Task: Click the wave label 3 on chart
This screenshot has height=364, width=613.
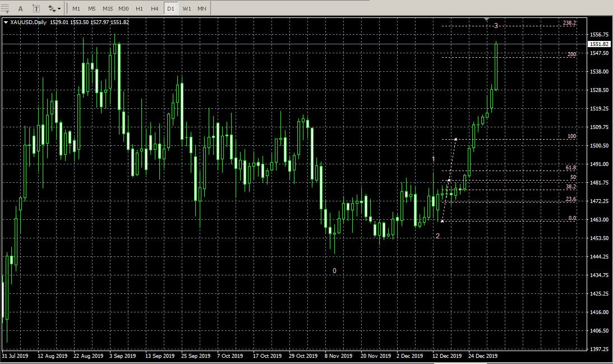Action: [496, 26]
